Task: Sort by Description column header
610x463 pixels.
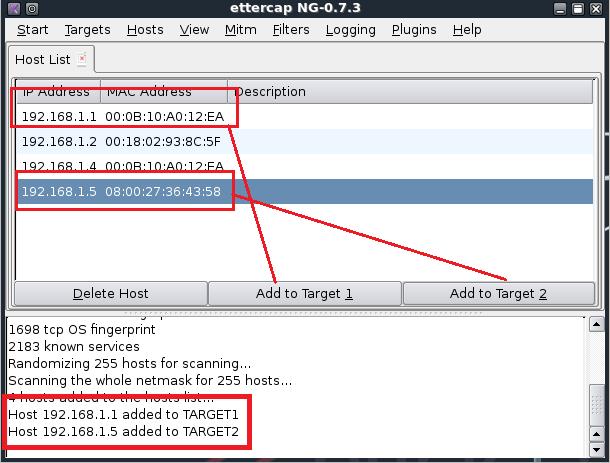Action: [x=410, y=92]
